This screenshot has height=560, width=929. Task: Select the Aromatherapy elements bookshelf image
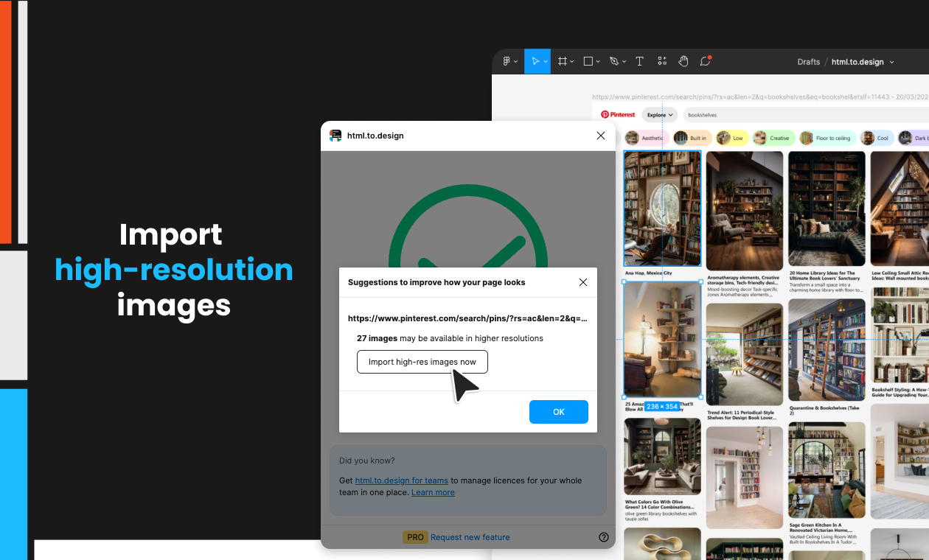745,211
